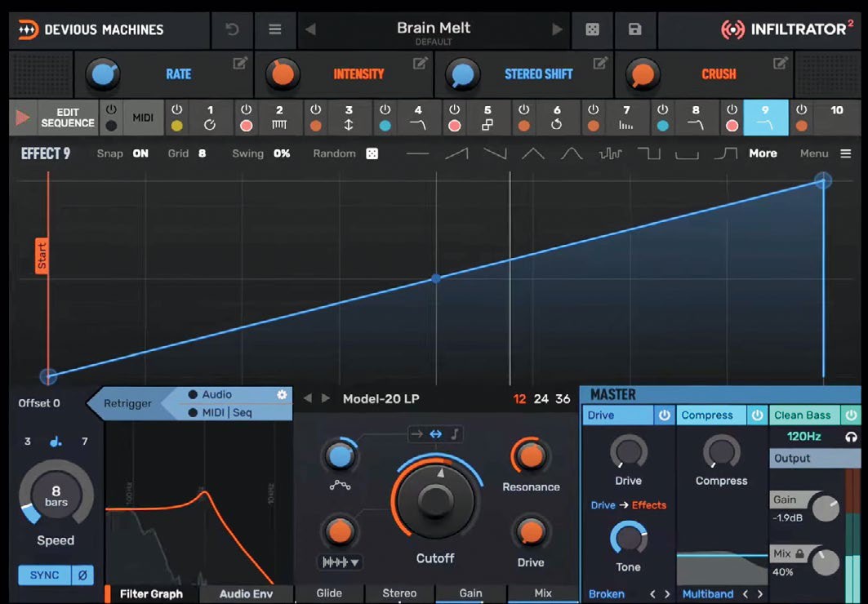Click the envelope midpoint node
Screen dimensions: 868x604
pos(436,278)
